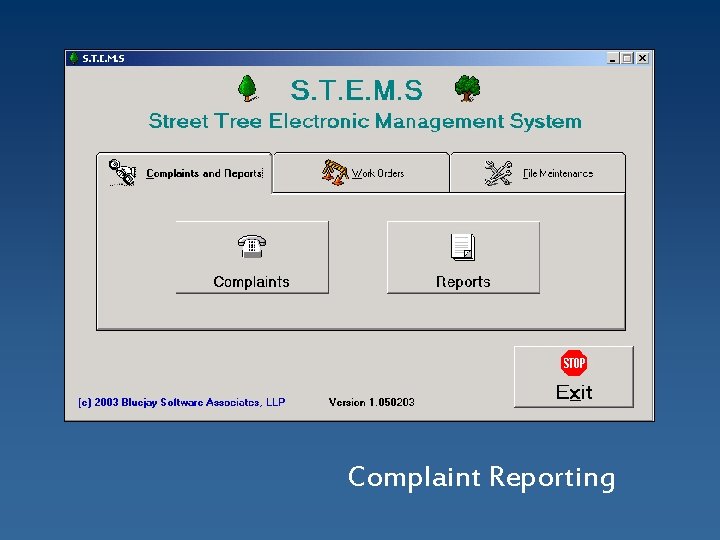Open the Complaints and Reports tab

184,173
